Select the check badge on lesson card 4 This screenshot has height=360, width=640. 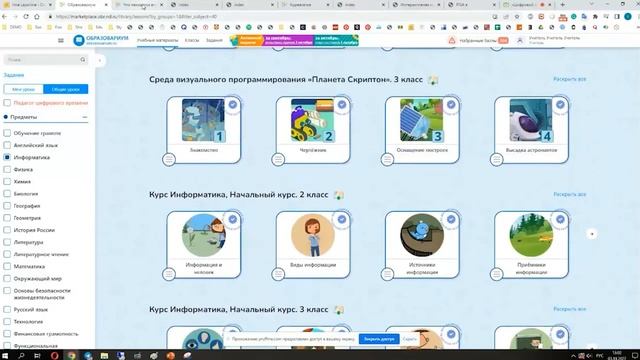point(560,104)
